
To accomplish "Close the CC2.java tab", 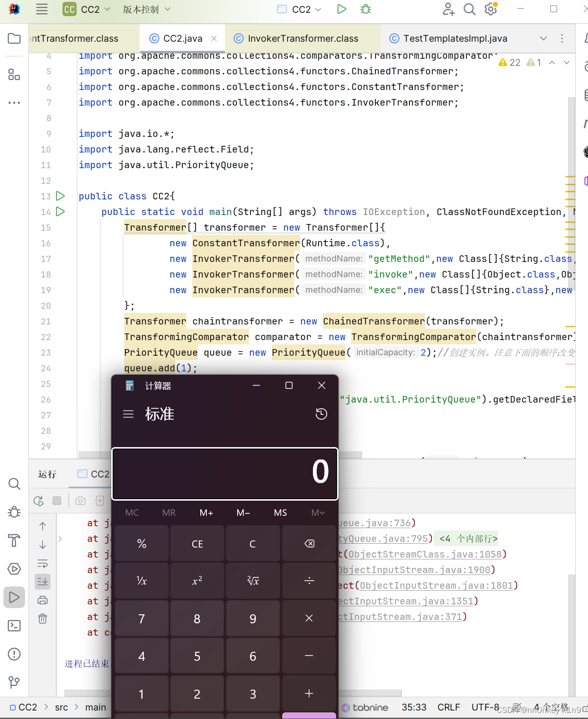I will [x=214, y=38].
